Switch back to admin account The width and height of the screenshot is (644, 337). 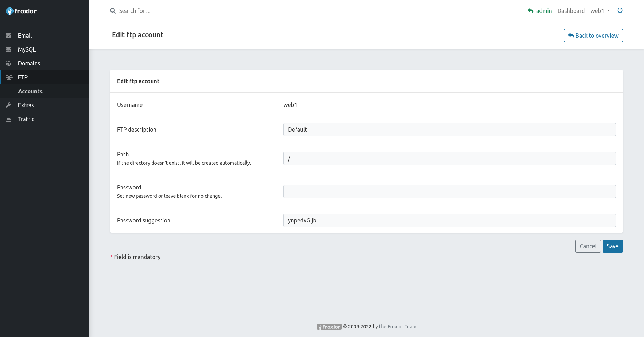(540, 11)
